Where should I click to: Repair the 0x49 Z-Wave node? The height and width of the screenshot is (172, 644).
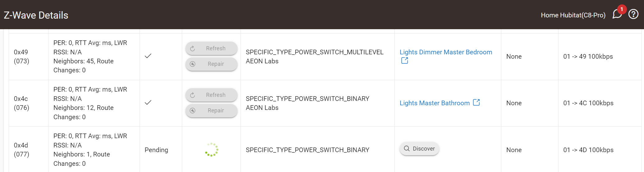pyautogui.click(x=211, y=64)
